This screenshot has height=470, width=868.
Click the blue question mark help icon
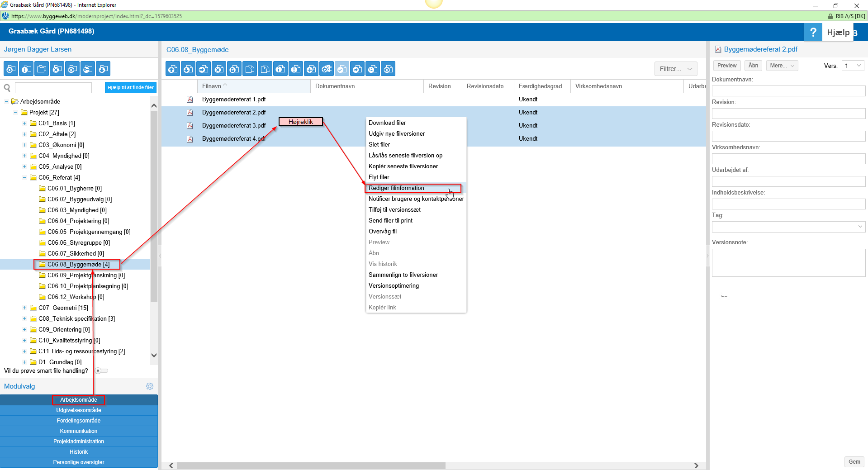[813, 32]
